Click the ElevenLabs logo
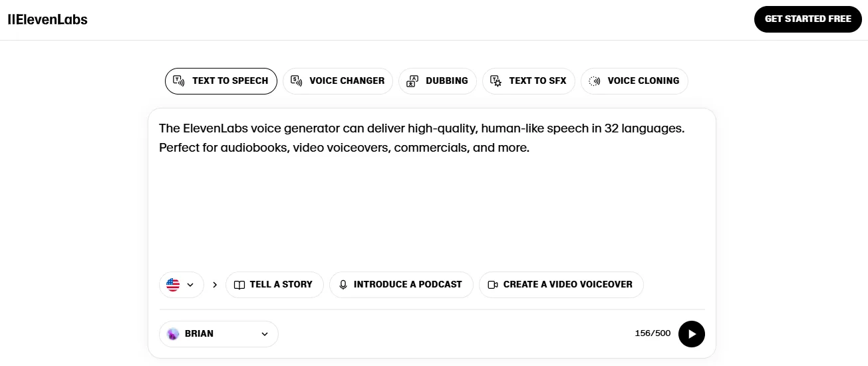The height and width of the screenshot is (366, 868). 47,19
